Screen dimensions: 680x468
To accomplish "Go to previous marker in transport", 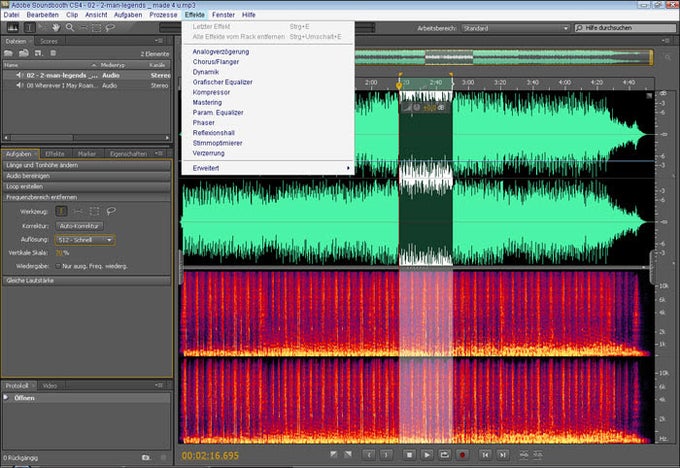I will 485,455.
